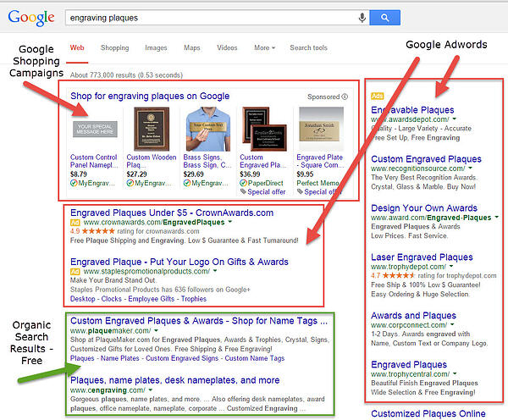Click trusted store checkmark under $27.29 item
The image size is (508, 420).
click(x=130, y=183)
